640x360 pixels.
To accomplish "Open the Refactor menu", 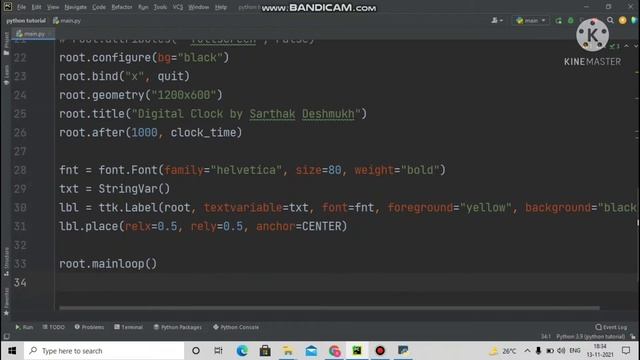I will coord(122,7).
